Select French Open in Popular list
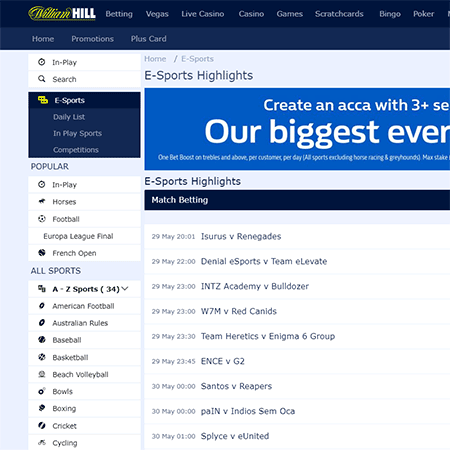Screen dimensions: 450x450 pyautogui.click(x=84, y=253)
